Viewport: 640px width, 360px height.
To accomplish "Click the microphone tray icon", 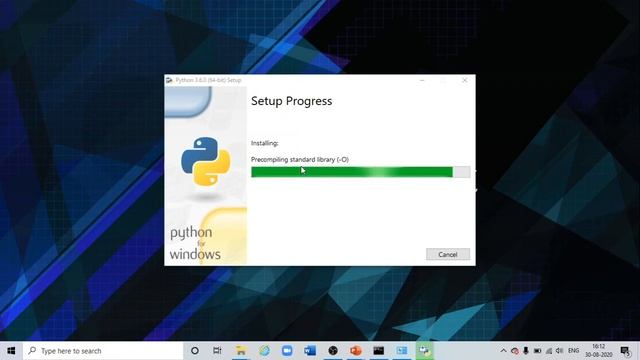I will (x=526, y=351).
